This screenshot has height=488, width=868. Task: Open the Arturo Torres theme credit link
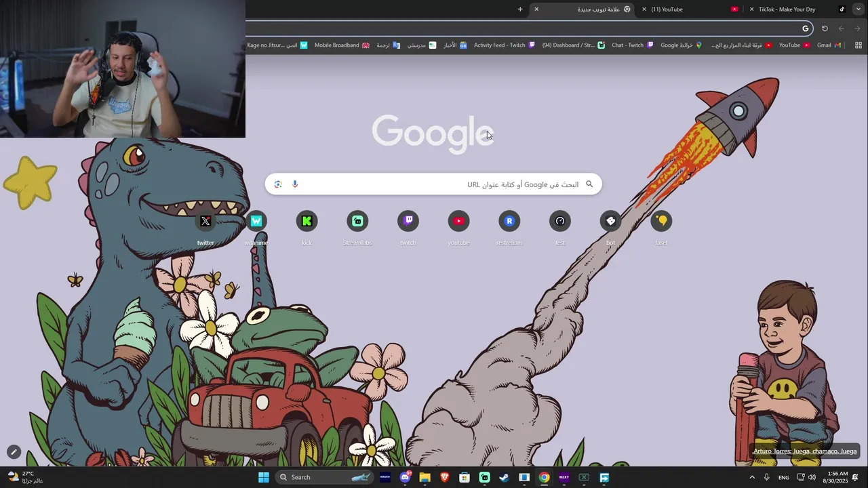click(x=805, y=451)
